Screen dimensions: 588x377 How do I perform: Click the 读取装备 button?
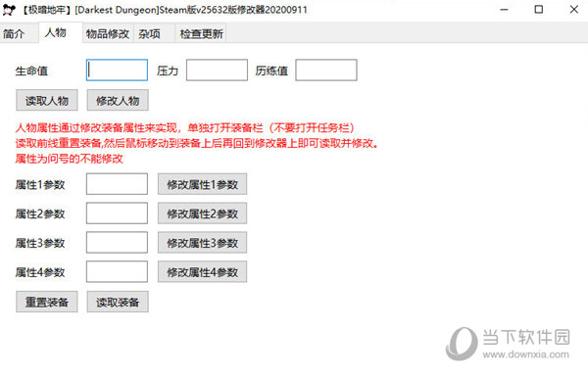click(x=118, y=302)
